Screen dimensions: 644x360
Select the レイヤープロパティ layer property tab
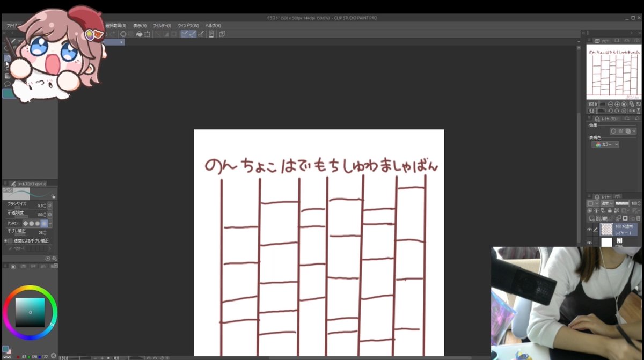tap(606, 119)
